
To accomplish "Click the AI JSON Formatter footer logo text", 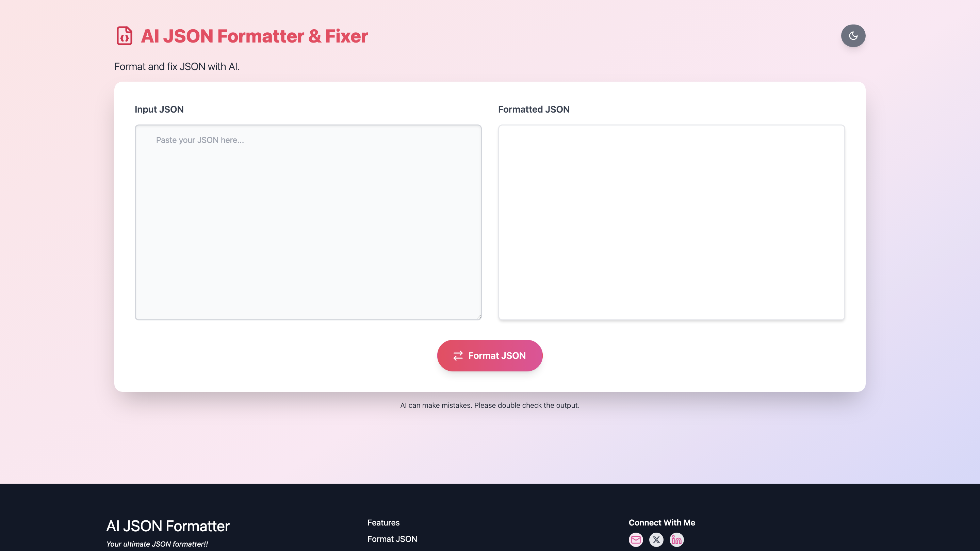I will click(x=168, y=526).
